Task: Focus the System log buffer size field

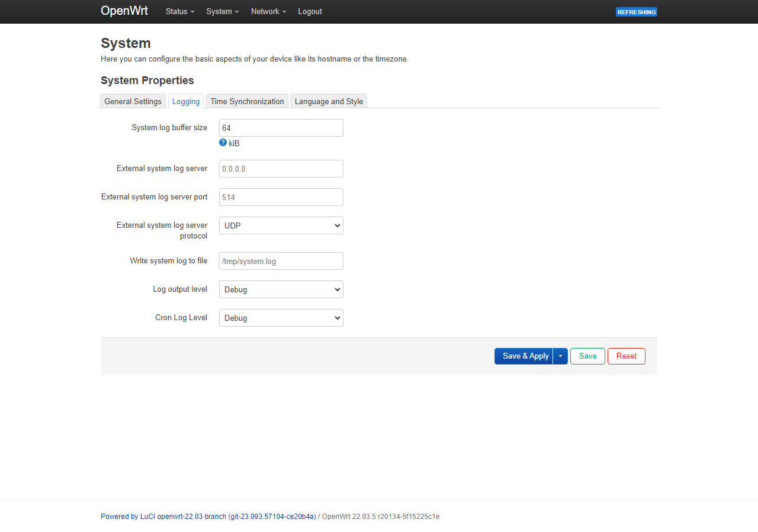Action: (x=281, y=128)
